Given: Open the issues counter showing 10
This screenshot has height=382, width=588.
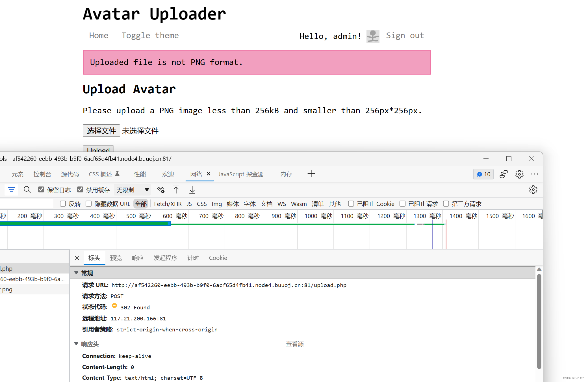Looking at the screenshot, I should click(x=483, y=174).
